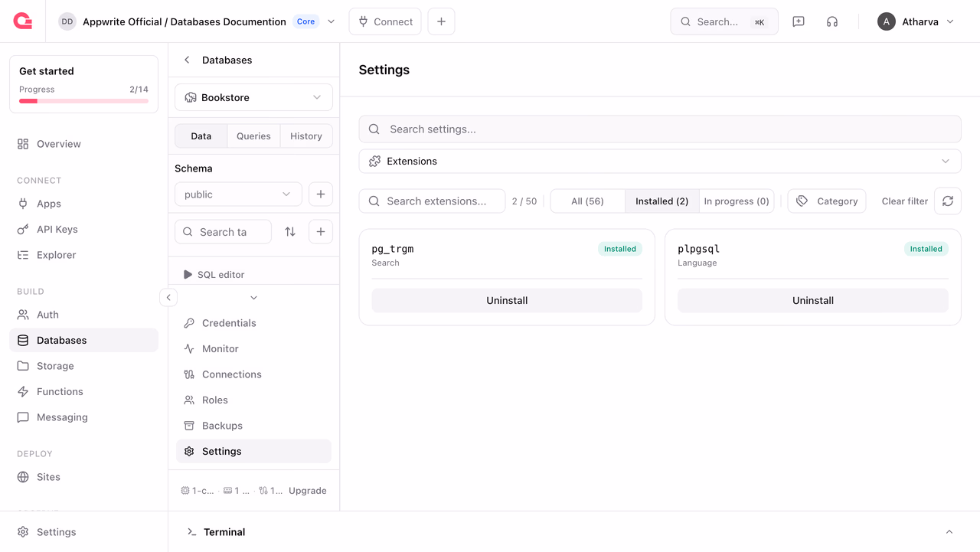Expand Terminal with the up chevron
The image size is (980, 552).
(949, 532)
